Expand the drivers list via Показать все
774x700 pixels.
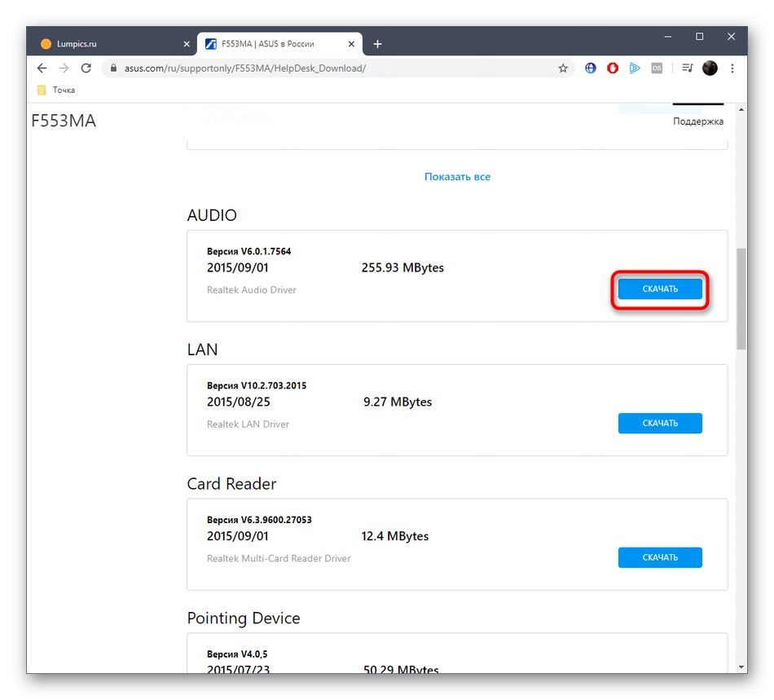pos(457,176)
